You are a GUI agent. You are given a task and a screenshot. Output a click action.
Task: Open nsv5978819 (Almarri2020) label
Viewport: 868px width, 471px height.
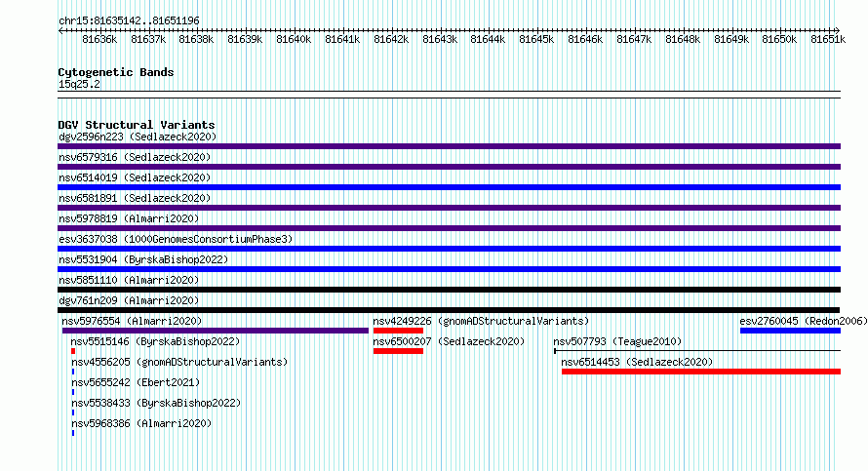[x=129, y=218]
